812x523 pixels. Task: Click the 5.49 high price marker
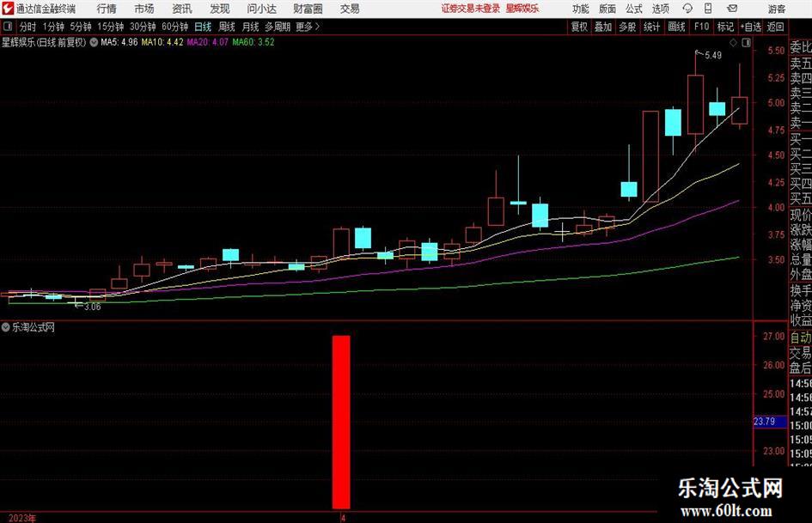coord(713,56)
